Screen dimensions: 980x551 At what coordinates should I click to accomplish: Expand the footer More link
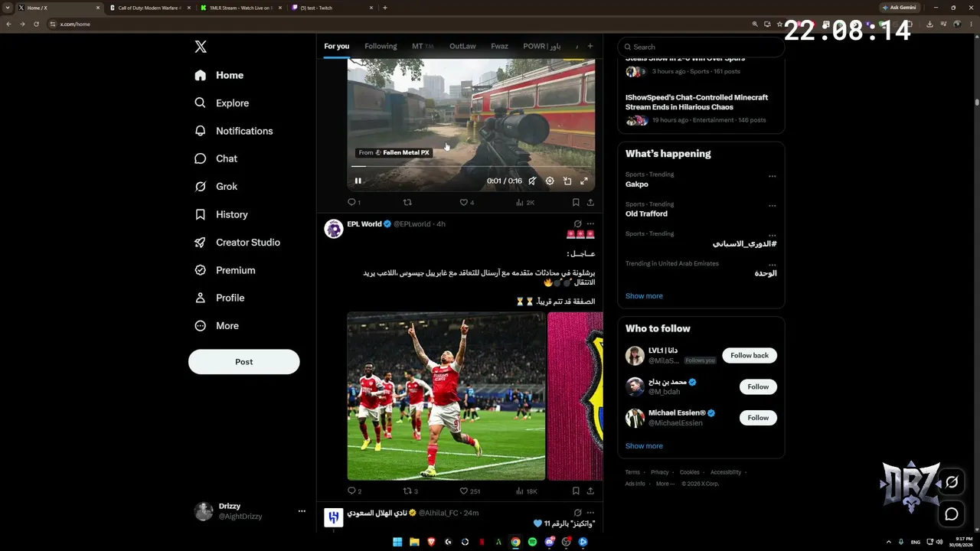click(x=665, y=484)
